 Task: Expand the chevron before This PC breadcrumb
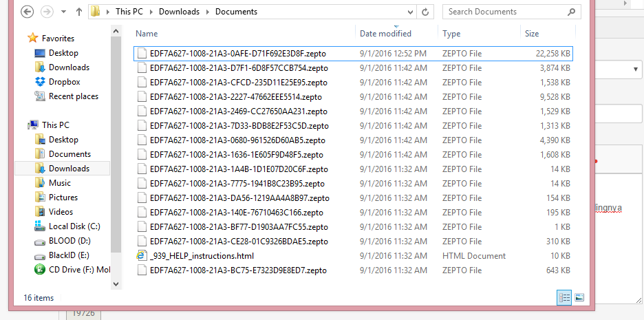tap(108, 12)
